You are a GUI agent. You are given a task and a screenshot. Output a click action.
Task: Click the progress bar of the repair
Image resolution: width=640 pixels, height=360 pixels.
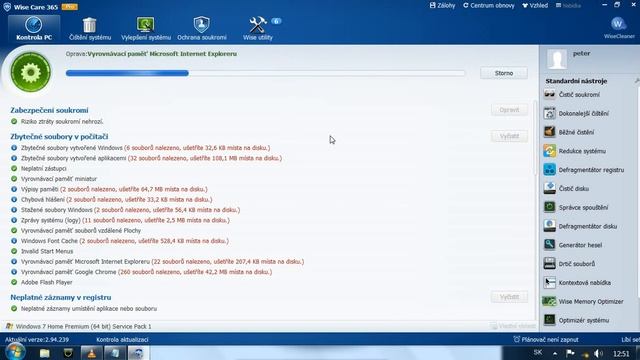tap(265, 73)
